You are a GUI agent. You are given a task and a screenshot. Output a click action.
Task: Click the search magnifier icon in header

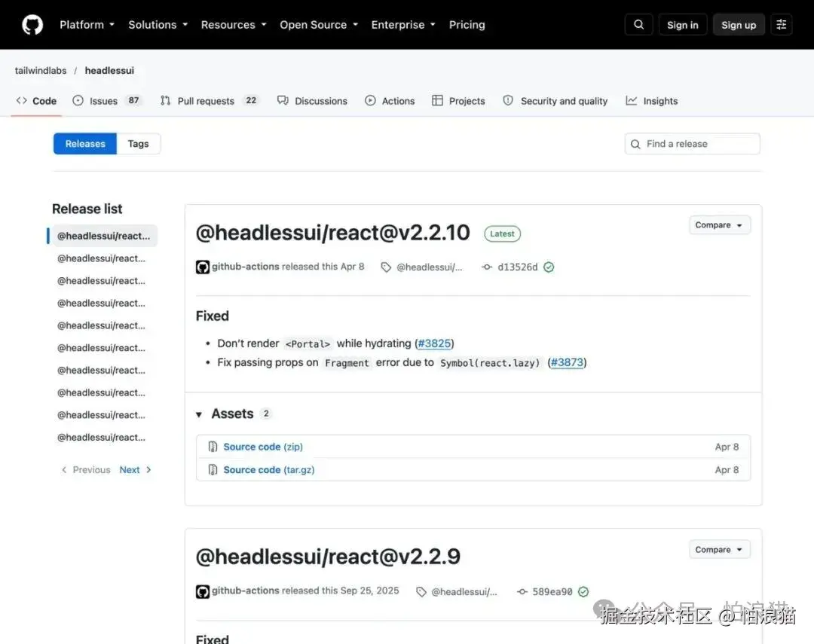coord(638,24)
